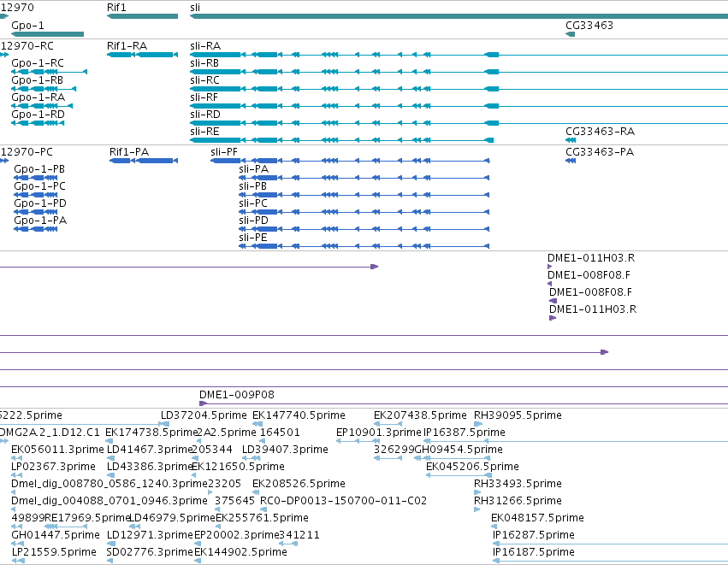Click EST EK048157.5prime
The image size is (728, 565).
537,518
